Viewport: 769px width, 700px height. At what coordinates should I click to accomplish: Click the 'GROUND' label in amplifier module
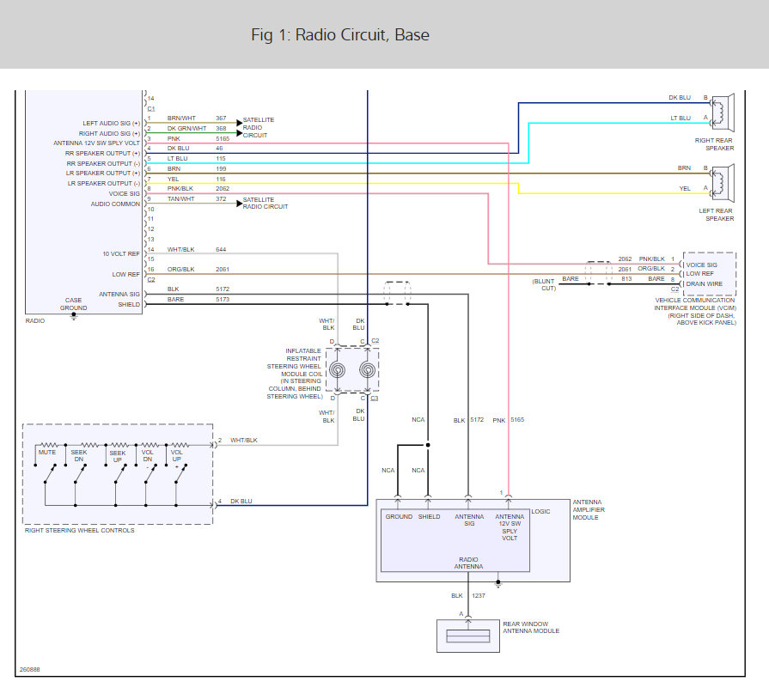[399, 517]
